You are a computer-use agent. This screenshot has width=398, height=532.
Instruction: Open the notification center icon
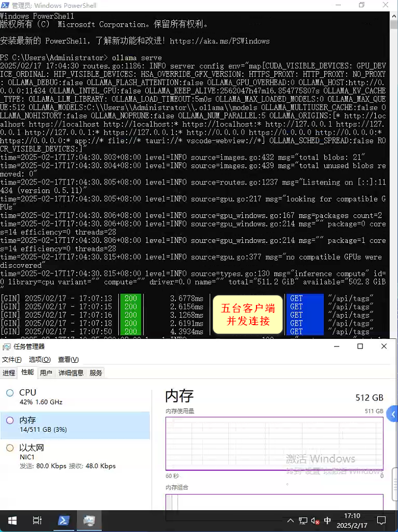point(382,520)
